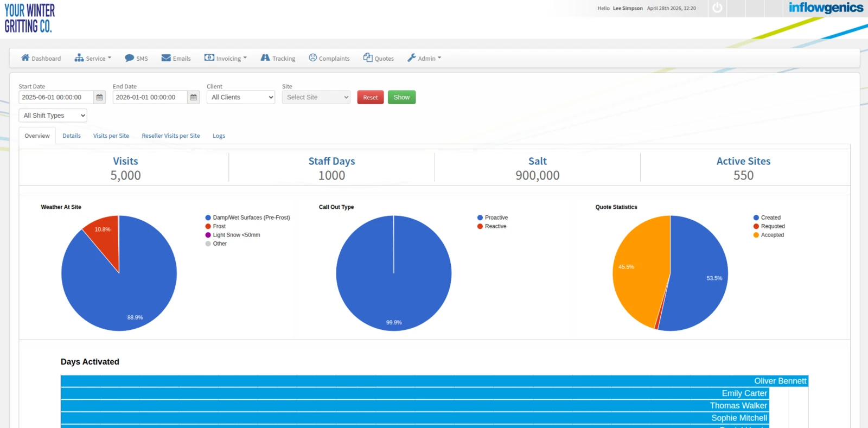Click the Active Sites 550 value

pos(743,176)
